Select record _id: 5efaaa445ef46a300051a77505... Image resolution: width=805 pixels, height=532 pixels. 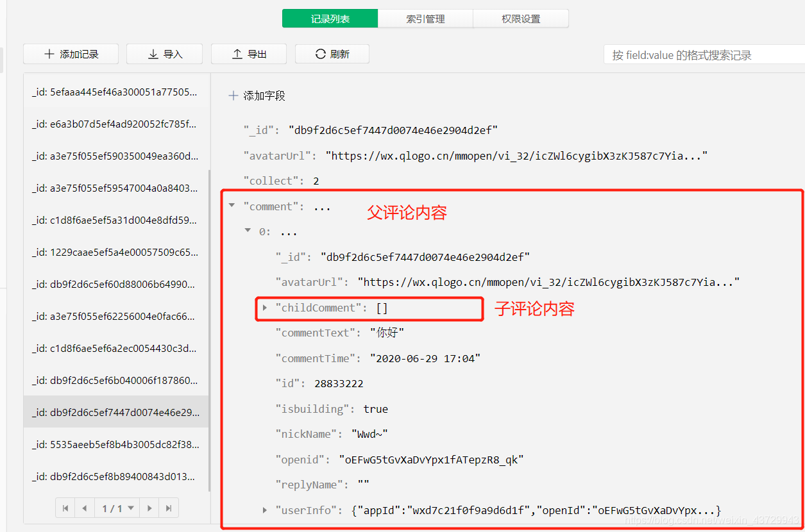(x=115, y=92)
